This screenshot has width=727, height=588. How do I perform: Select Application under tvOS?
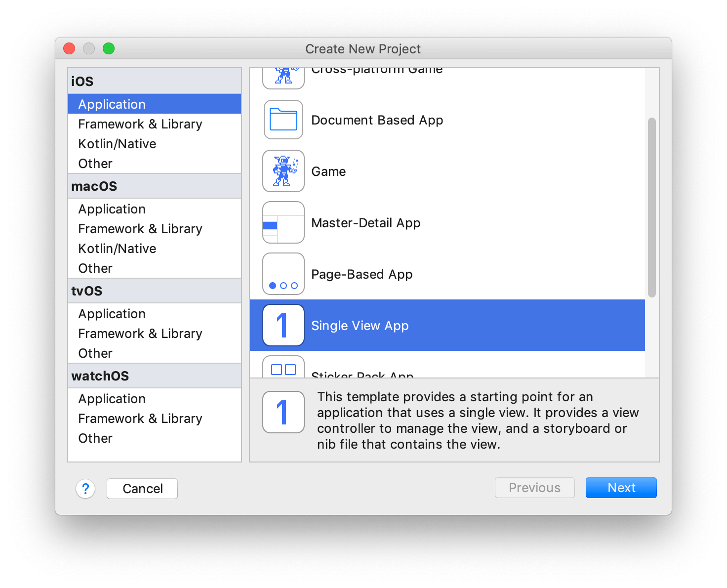155,314
